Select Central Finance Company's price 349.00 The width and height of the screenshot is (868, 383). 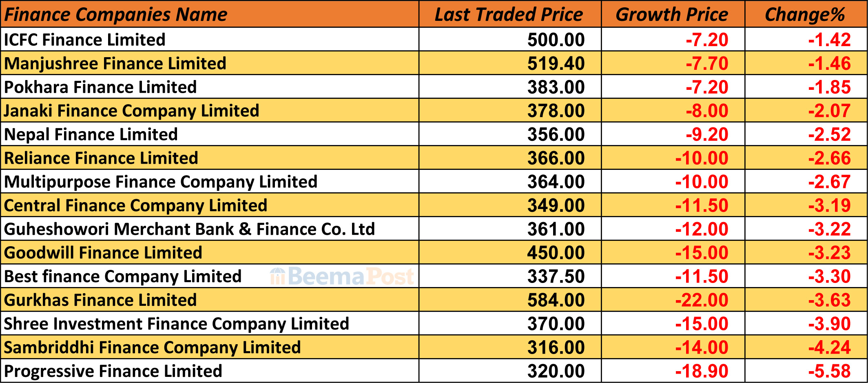[556, 205]
